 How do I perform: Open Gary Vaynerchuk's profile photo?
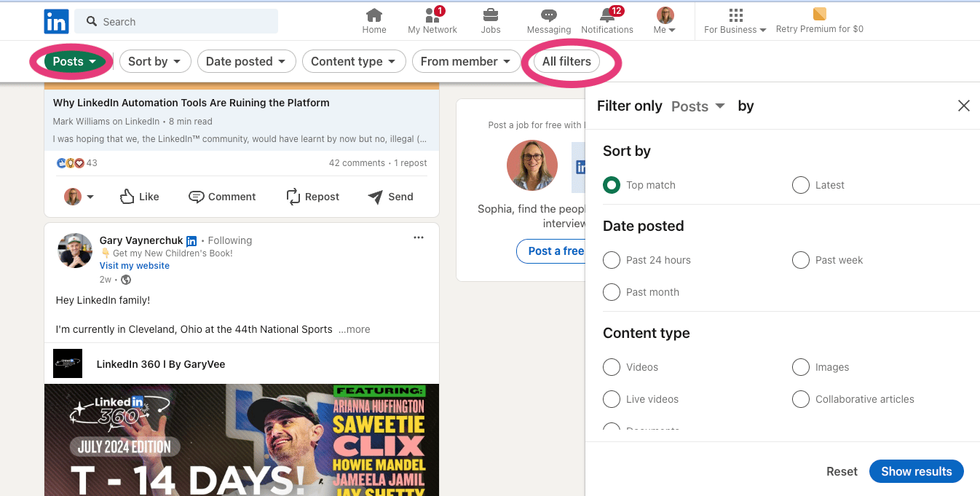click(75, 251)
